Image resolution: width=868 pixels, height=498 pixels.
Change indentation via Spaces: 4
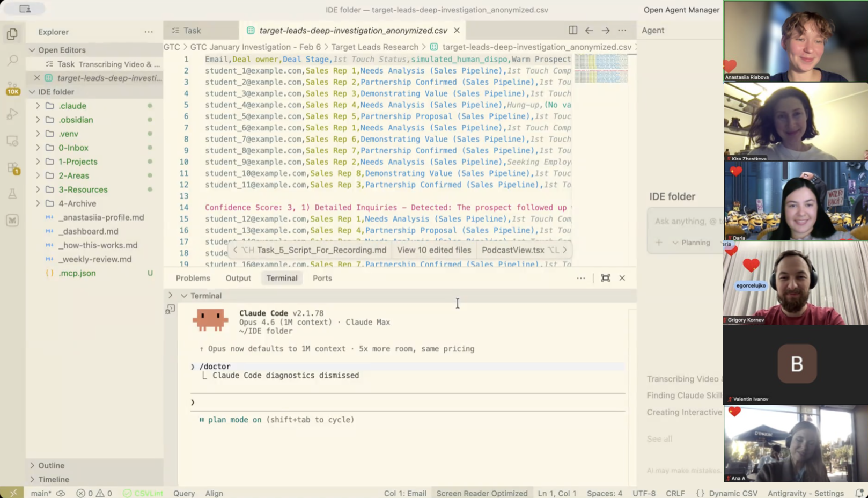coord(605,493)
